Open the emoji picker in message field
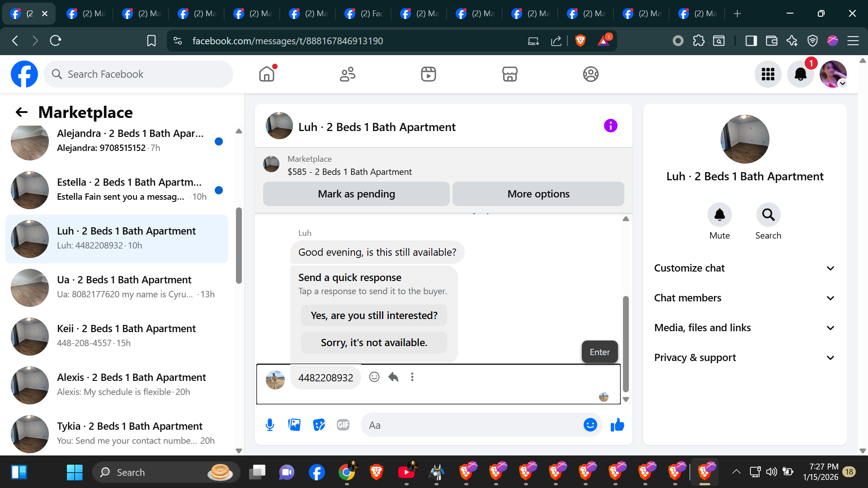Screen dimensions: 868x488 (590, 425)
